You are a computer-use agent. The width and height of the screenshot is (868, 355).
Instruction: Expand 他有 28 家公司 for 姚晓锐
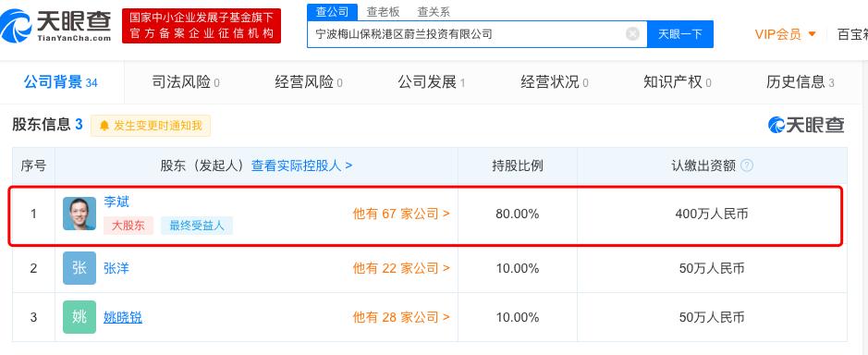pos(401,317)
